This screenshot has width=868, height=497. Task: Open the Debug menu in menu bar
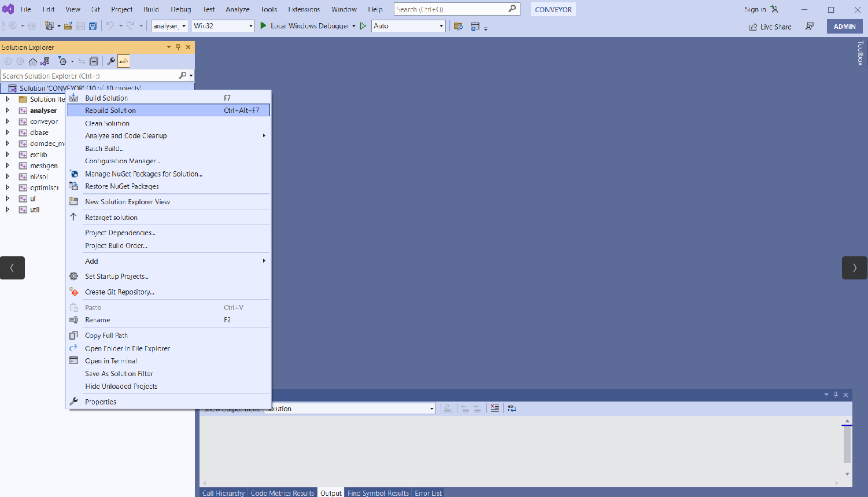(x=180, y=9)
